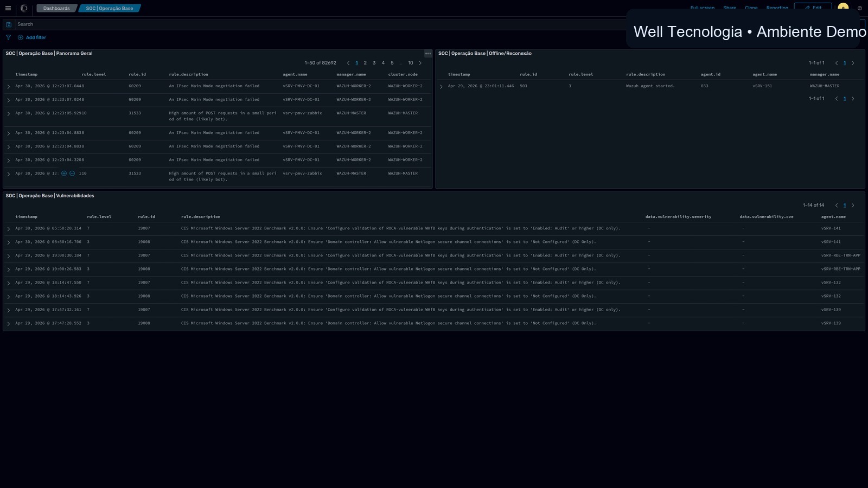Click the filter-for-value plus icon
The image size is (868, 488).
coord(64,174)
